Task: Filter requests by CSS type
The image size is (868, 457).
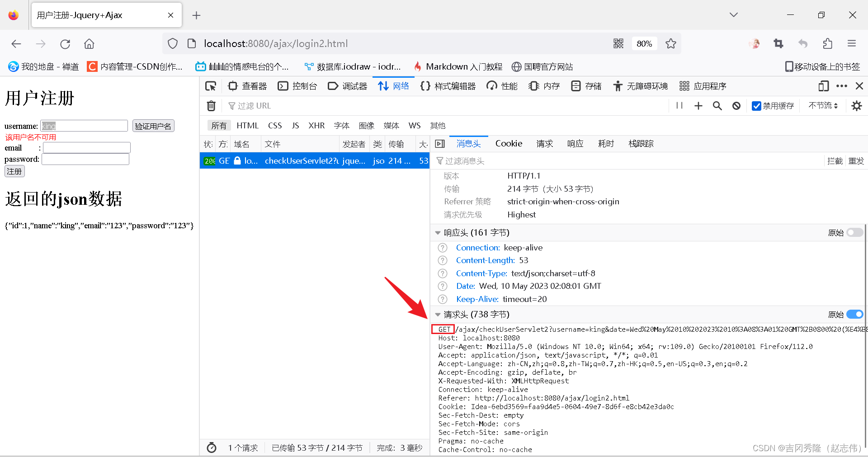Action: [275, 126]
